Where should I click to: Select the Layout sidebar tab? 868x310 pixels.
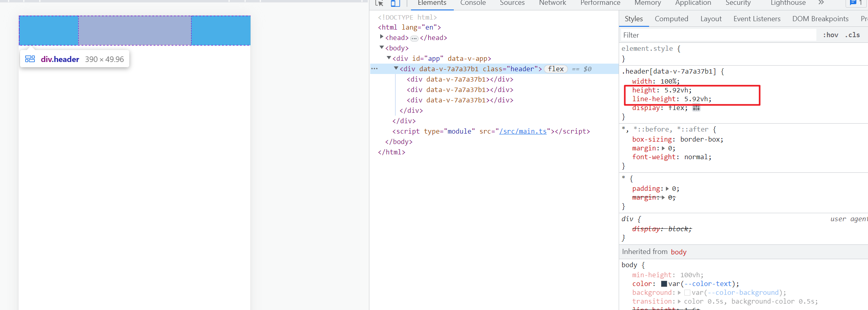711,19
